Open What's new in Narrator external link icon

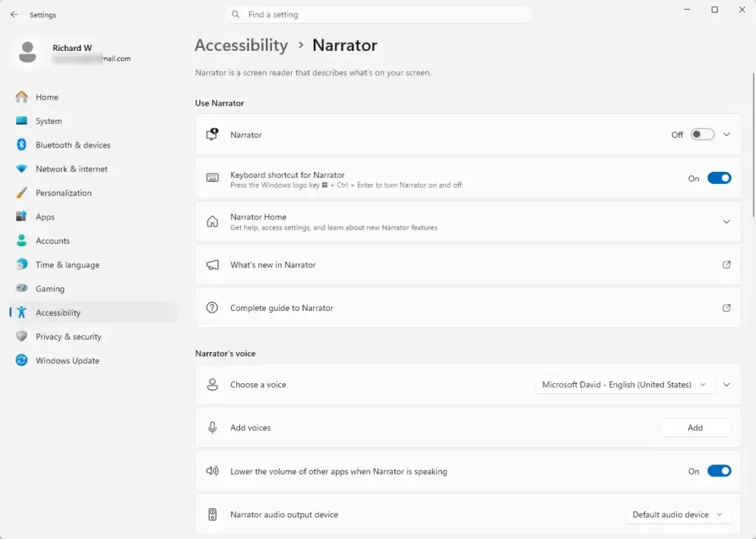[x=726, y=264]
